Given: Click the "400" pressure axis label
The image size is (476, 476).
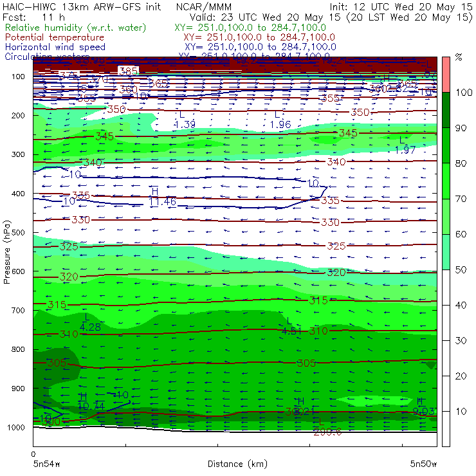Looking at the screenshot, I should click(x=18, y=194).
